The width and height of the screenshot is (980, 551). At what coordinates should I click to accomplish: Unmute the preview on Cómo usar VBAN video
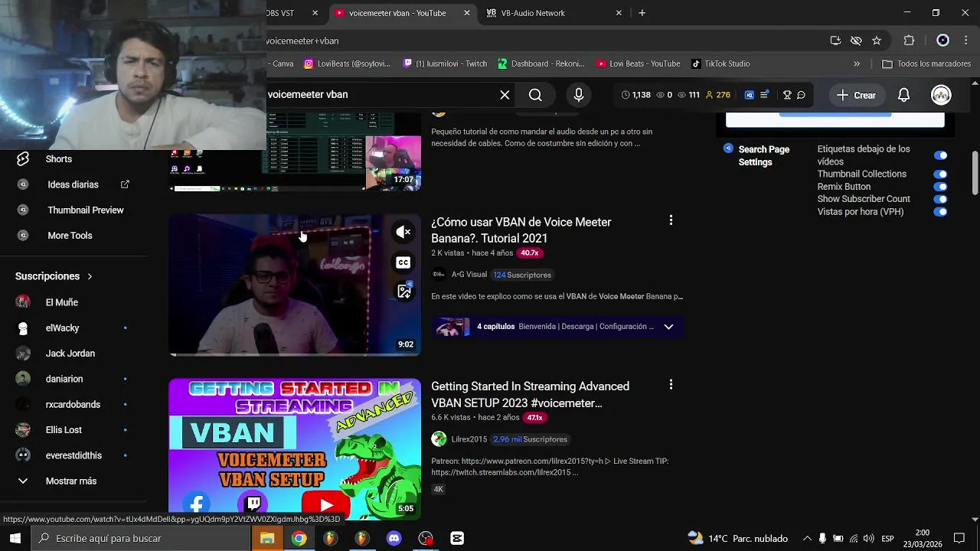pyautogui.click(x=403, y=232)
